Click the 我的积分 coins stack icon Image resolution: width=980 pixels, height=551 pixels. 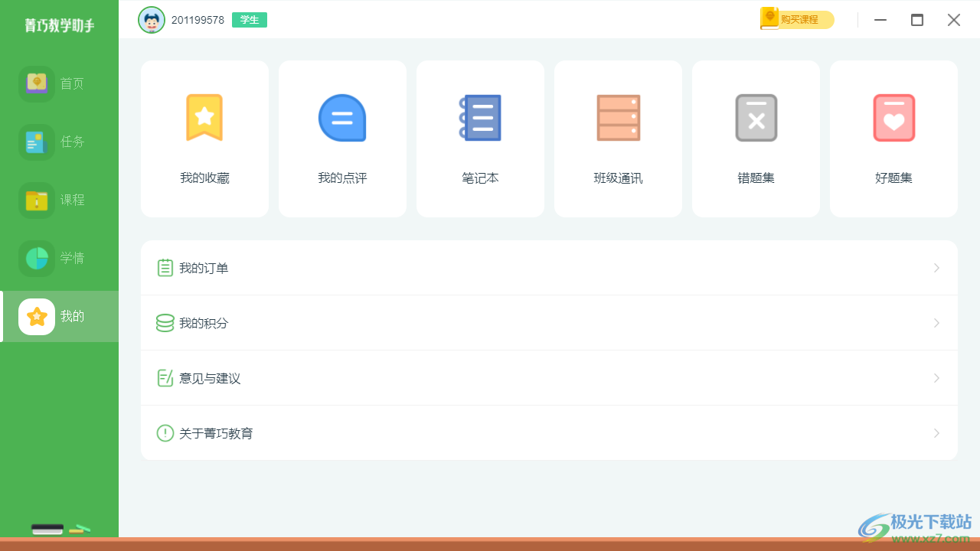[x=165, y=323]
